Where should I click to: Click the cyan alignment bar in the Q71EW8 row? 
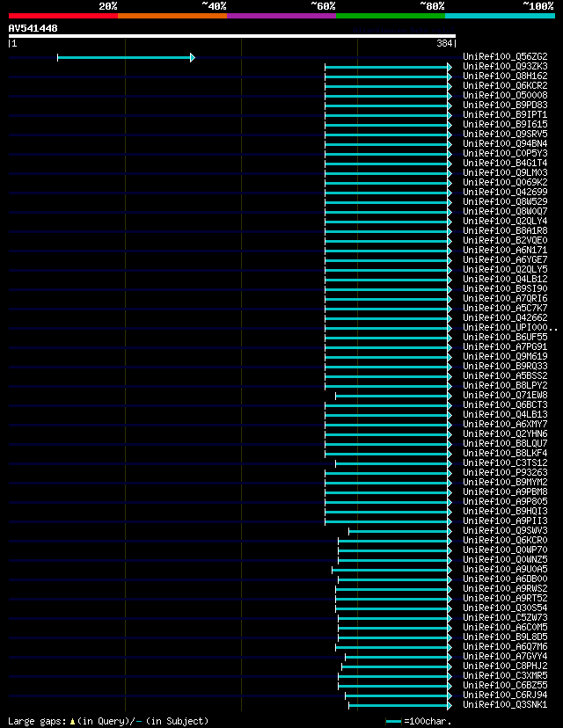(393, 396)
